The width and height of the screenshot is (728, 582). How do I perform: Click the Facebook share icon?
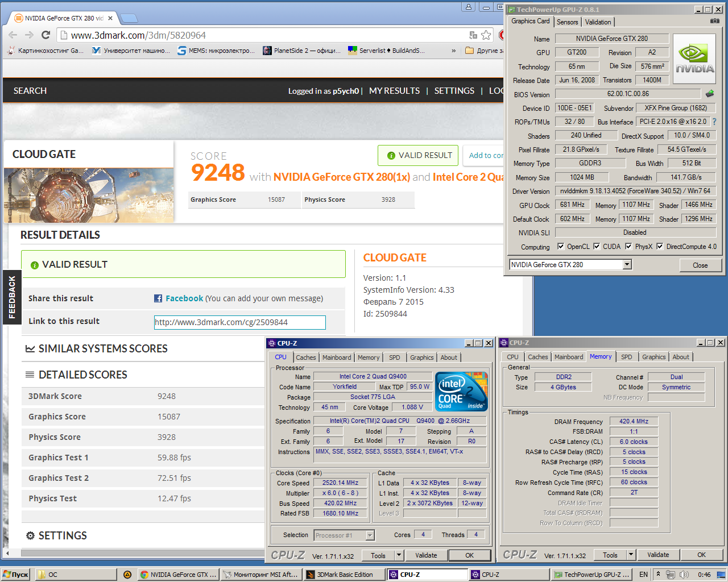(158, 298)
